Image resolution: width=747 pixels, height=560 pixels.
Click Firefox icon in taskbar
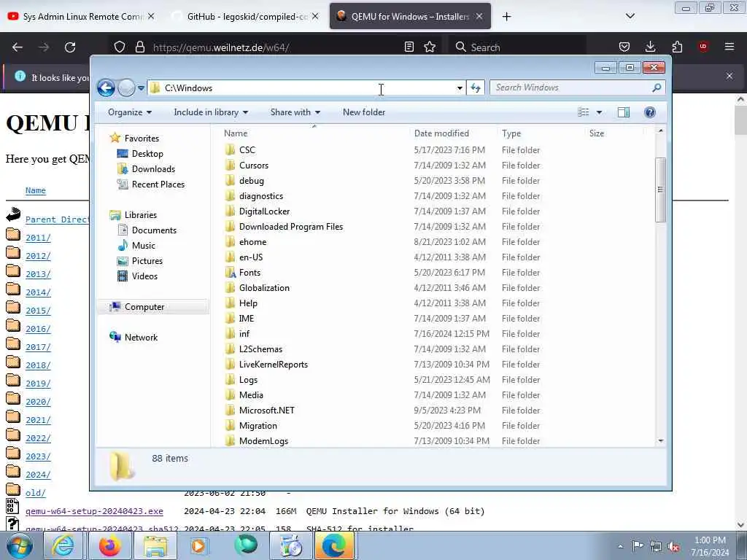[x=109, y=545]
